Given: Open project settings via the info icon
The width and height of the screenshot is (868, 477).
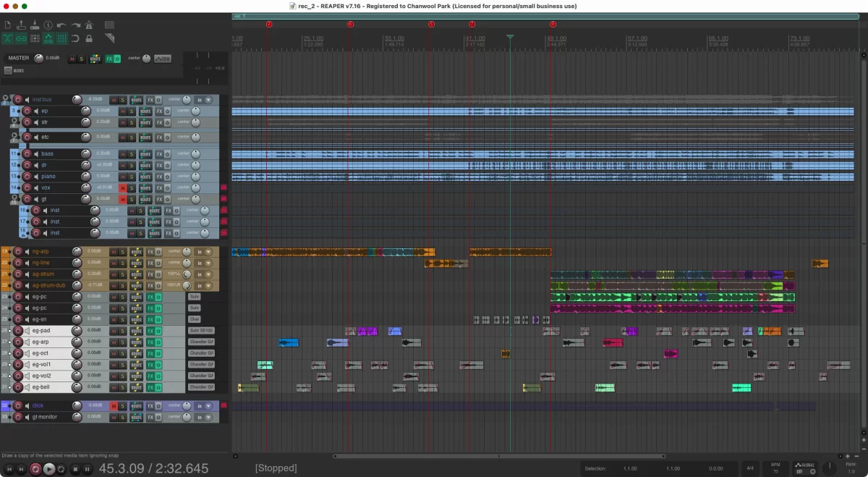Looking at the screenshot, I should [x=48, y=25].
